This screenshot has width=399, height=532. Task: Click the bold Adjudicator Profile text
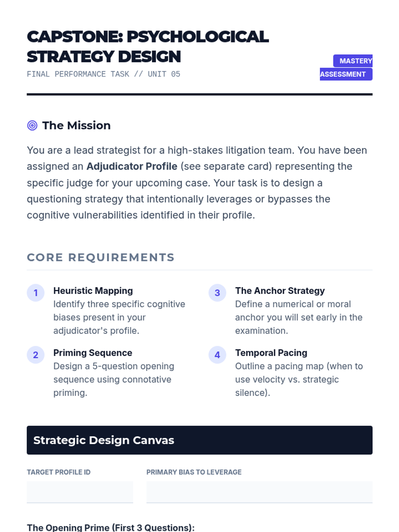[x=132, y=166]
